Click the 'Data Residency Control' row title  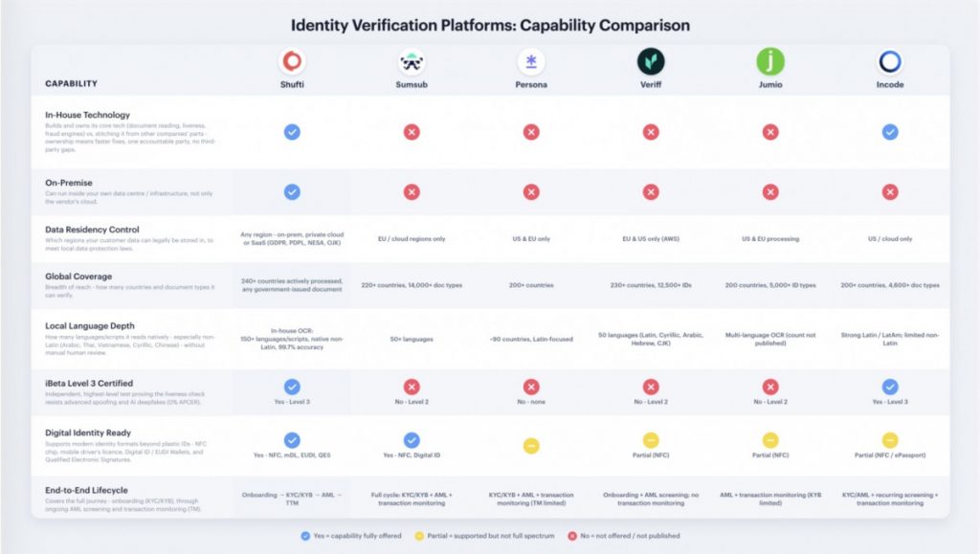pyautogui.click(x=92, y=230)
